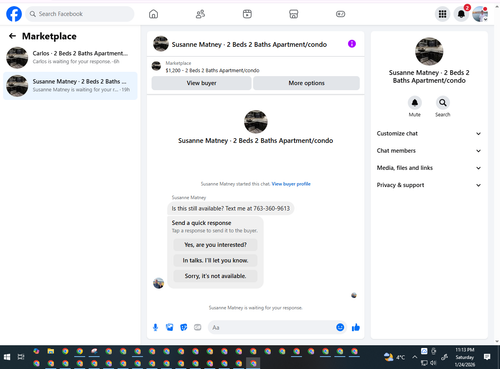The image size is (500, 369).
Task: Open the Windows Action Center notifications icon
Action: [x=487, y=357]
